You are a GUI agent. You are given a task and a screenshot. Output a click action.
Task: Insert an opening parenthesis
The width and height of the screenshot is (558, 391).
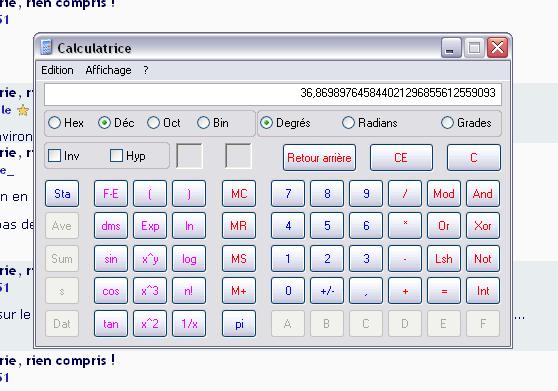click(150, 194)
